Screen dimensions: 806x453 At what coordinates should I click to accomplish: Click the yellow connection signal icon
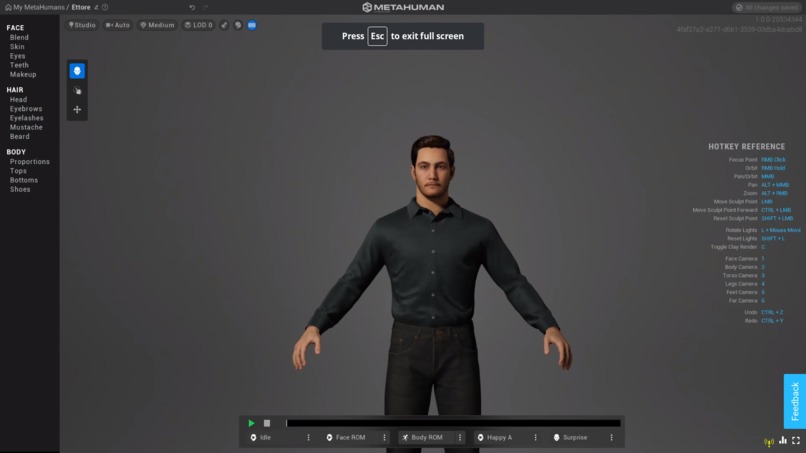tap(769, 441)
